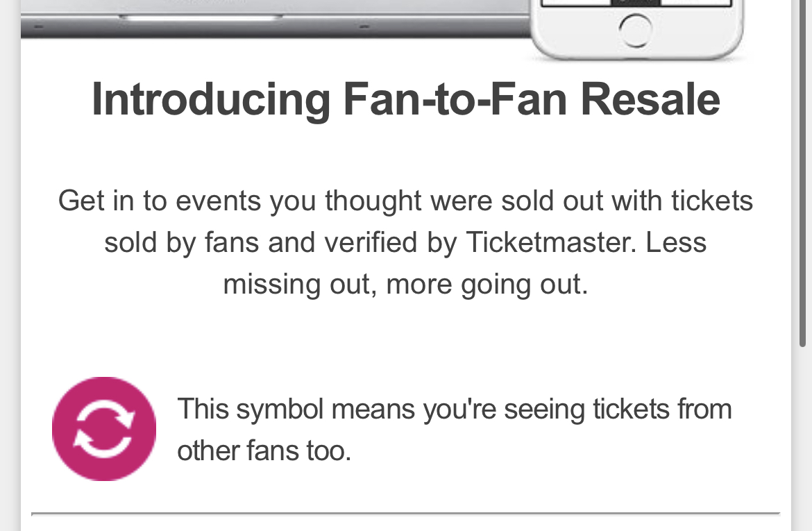Click the laptop image at top
Viewport: 812px width, 531px height.
coord(276,19)
